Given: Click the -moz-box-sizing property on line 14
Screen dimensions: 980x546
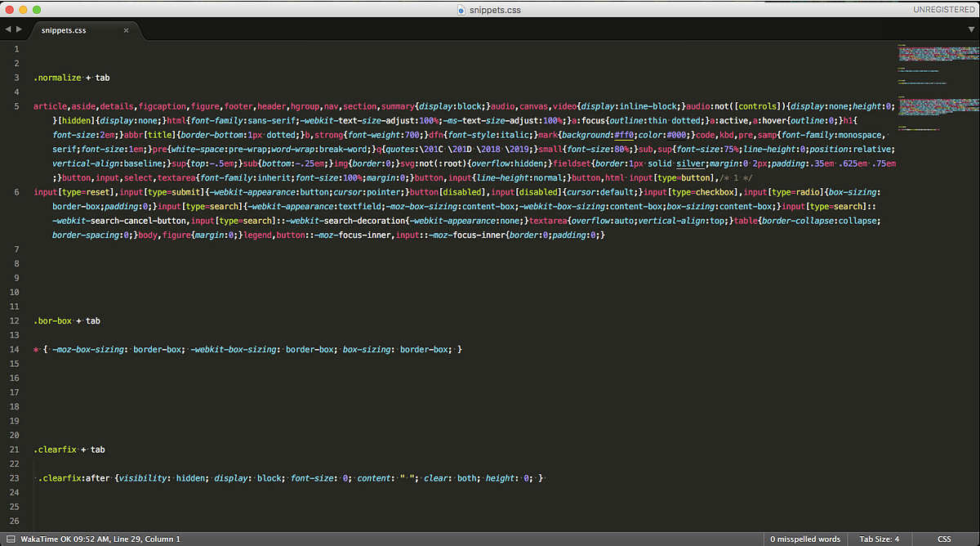Looking at the screenshot, I should pyautogui.click(x=89, y=350).
